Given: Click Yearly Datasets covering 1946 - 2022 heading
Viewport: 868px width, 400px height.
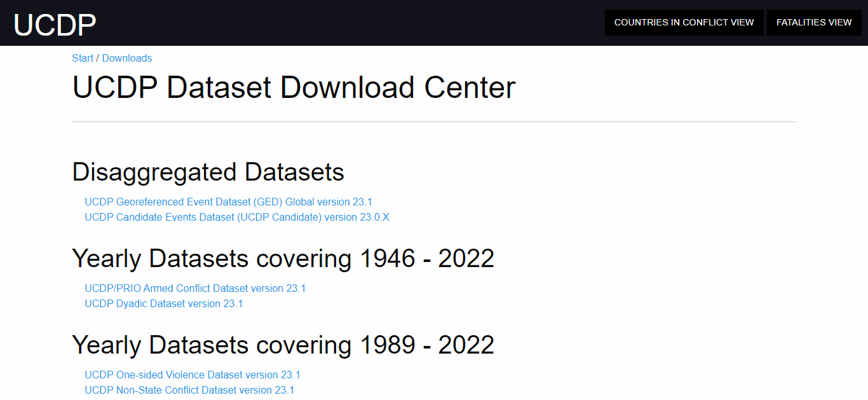Looking at the screenshot, I should click(283, 258).
